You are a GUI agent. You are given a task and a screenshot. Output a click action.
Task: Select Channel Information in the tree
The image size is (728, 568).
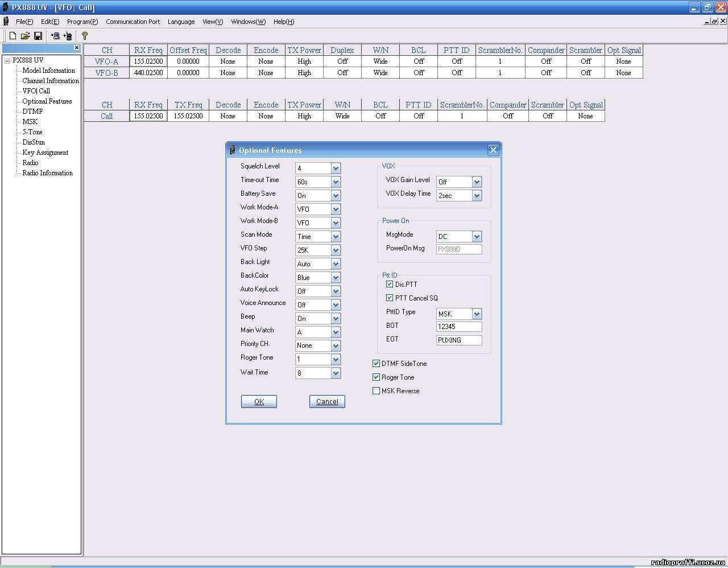tap(51, 81)
